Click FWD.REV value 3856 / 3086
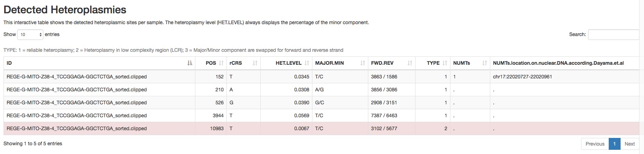 pos(384,90)
